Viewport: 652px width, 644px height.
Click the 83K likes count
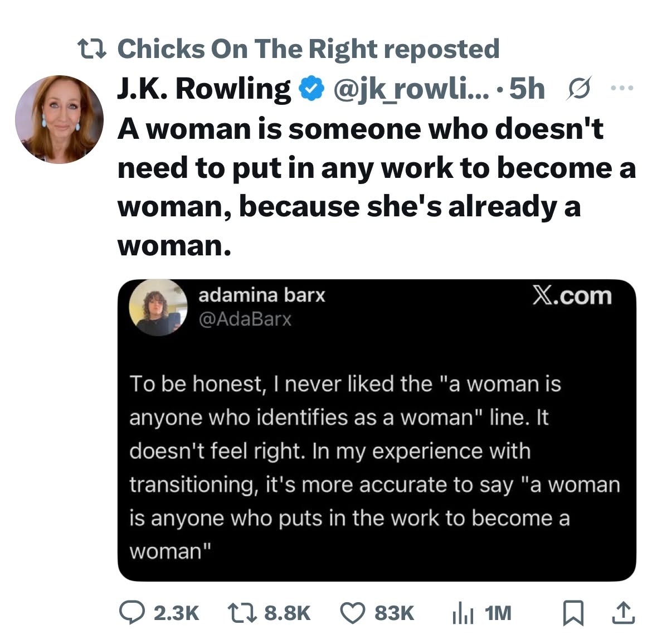(394, 613)
